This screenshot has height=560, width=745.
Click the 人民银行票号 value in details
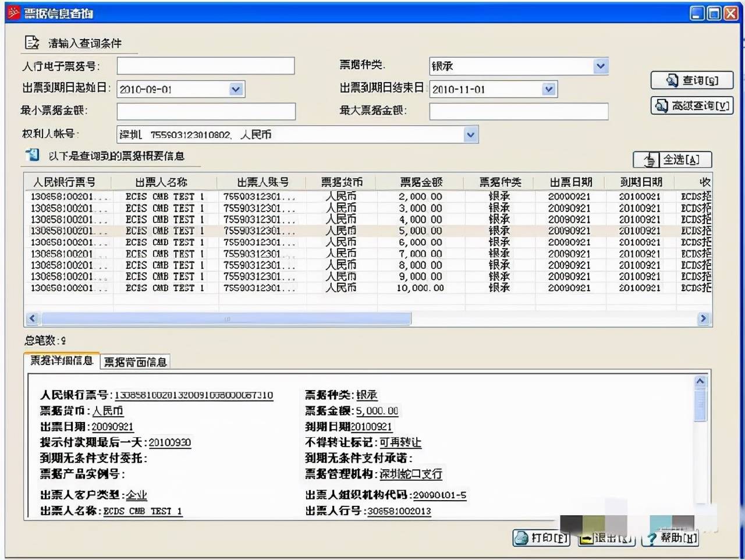[193, 395]
